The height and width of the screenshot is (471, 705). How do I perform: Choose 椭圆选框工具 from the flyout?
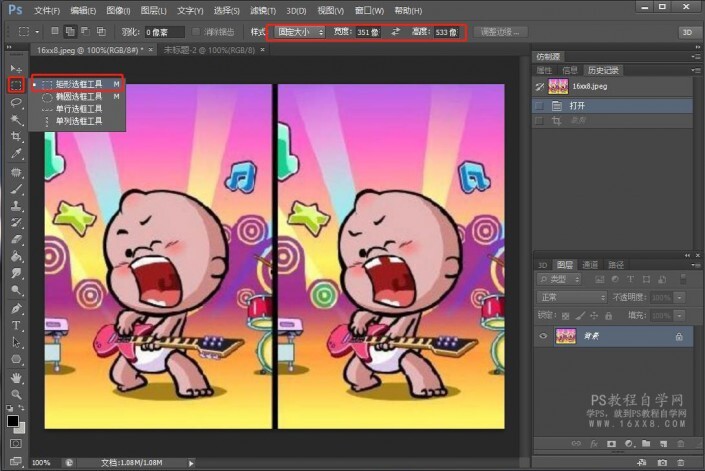77,98
